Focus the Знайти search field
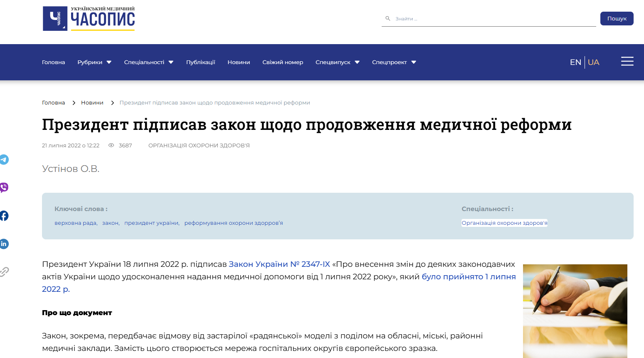 (x=489, y=19)
